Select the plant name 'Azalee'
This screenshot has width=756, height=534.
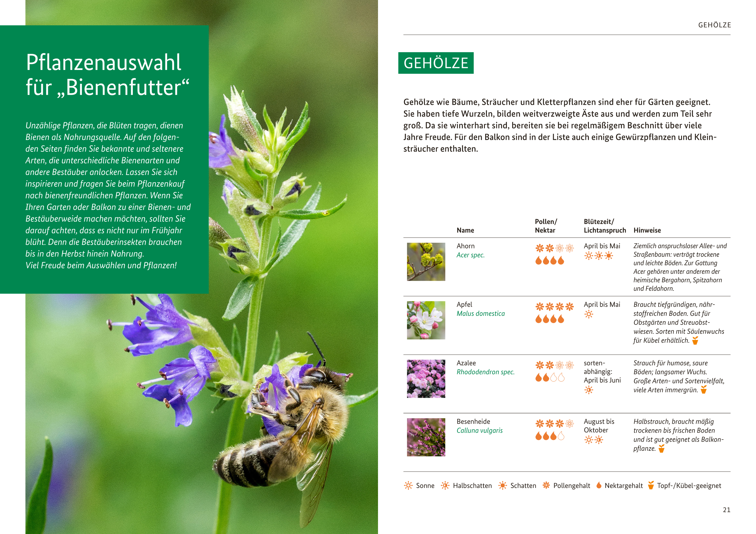tap(466, 363)
